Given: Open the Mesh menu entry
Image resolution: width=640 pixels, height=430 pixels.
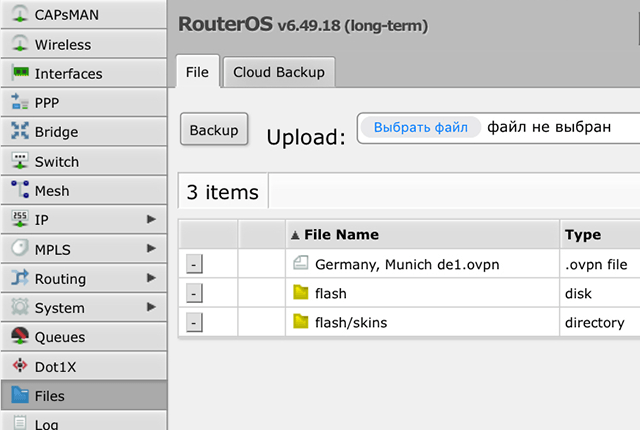Looking at the screenshot, I should click(x=84, y=190).
